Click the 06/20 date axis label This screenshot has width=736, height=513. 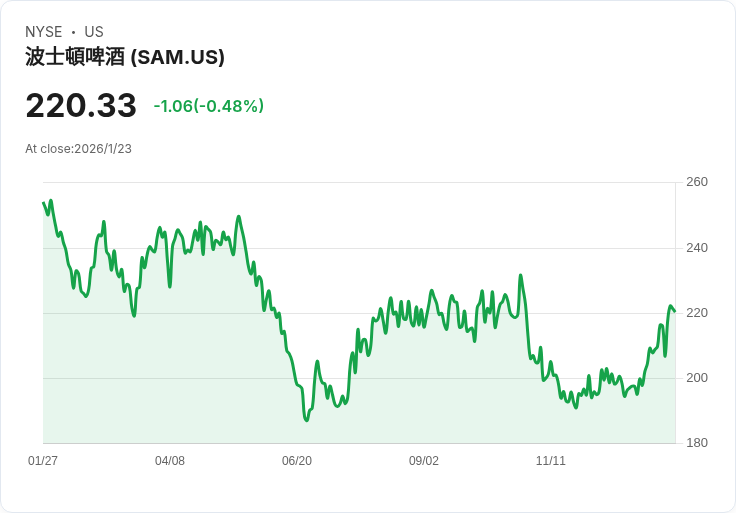(x=297, y=461)
